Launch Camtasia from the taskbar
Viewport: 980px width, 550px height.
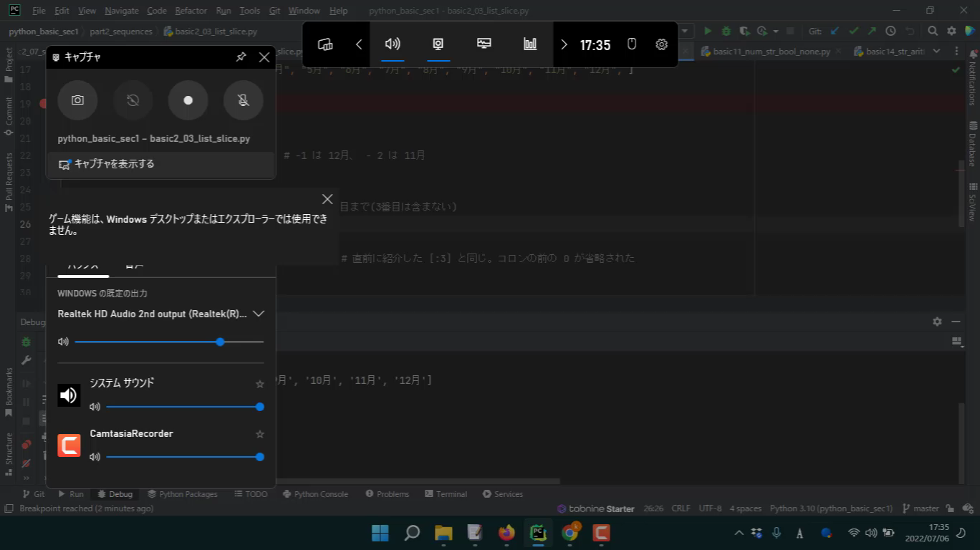pyautogui.click(x=601, y=533)
